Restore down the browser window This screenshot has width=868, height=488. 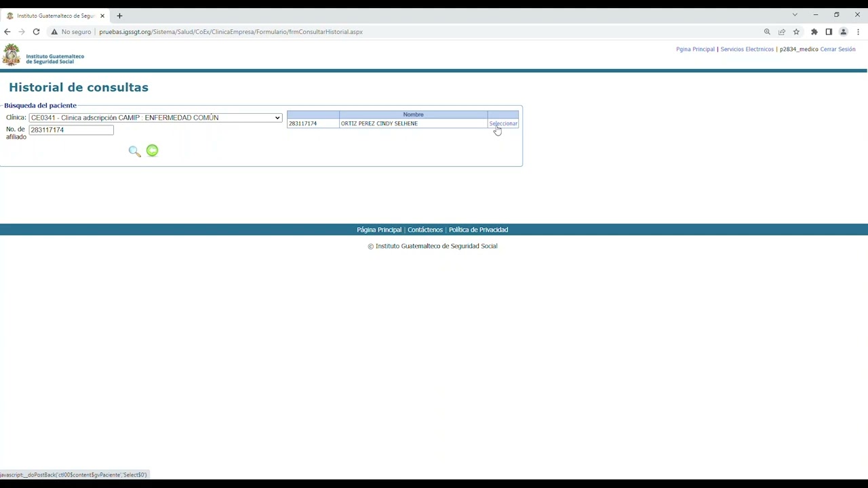(837, 15)
